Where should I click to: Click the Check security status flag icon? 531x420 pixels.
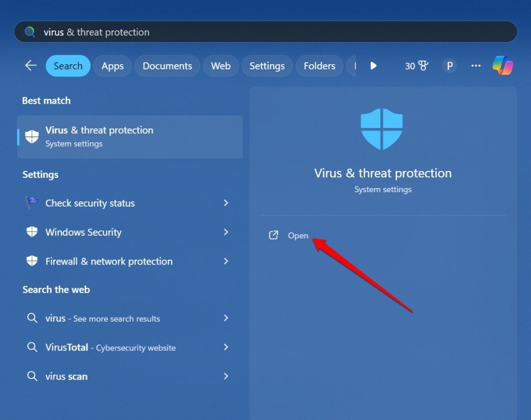tap(32, 203)
